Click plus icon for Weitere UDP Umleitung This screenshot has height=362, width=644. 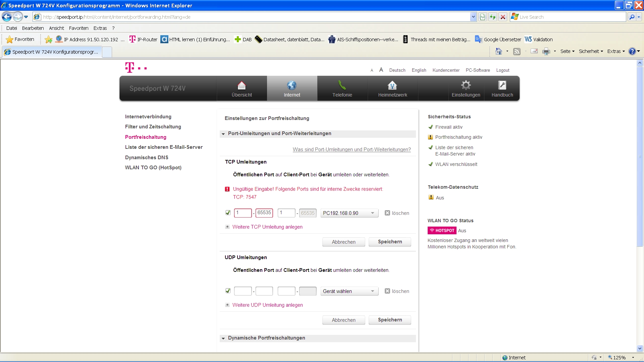tap(227, 305)
